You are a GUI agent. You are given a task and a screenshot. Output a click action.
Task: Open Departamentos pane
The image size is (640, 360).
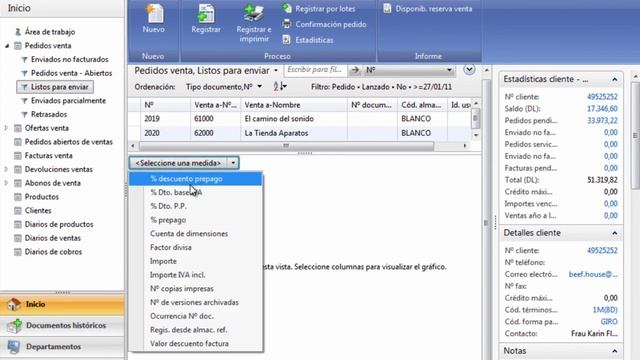pyautogui.click(x=62, y=347)
